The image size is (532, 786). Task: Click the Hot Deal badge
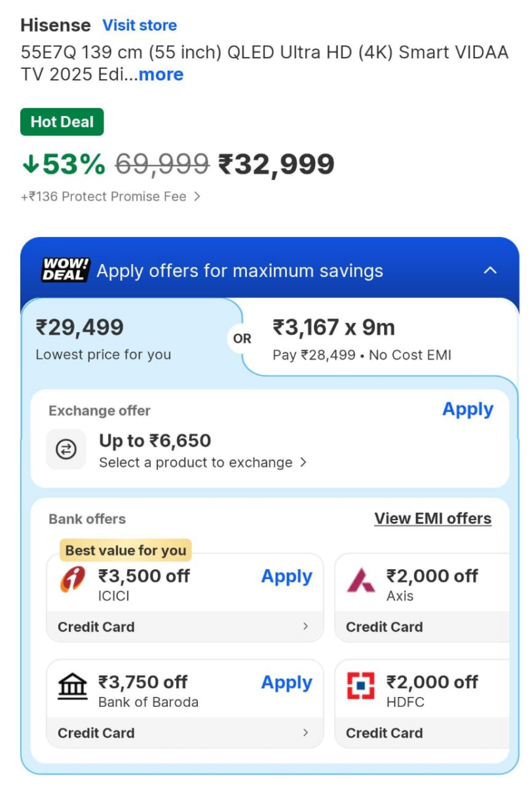coord(62,121)
